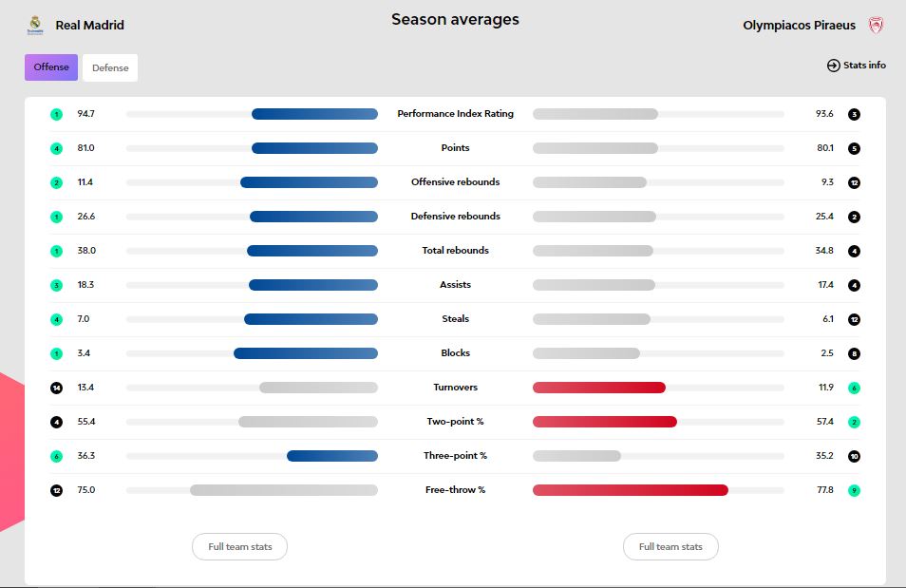This screenshot has height=588, width=906.
Task: Click Real Madrid's blue Blocks bar
Action: 306,353
